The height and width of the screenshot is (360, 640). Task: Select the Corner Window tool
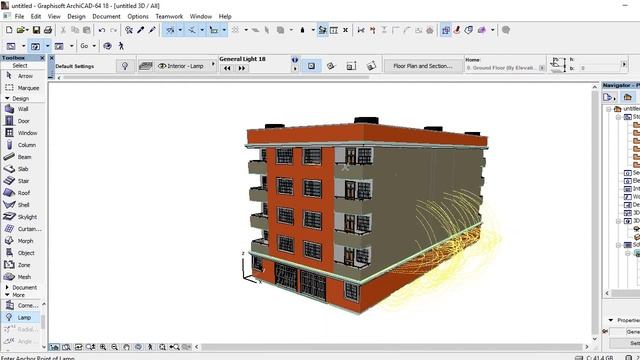[21, 305]
